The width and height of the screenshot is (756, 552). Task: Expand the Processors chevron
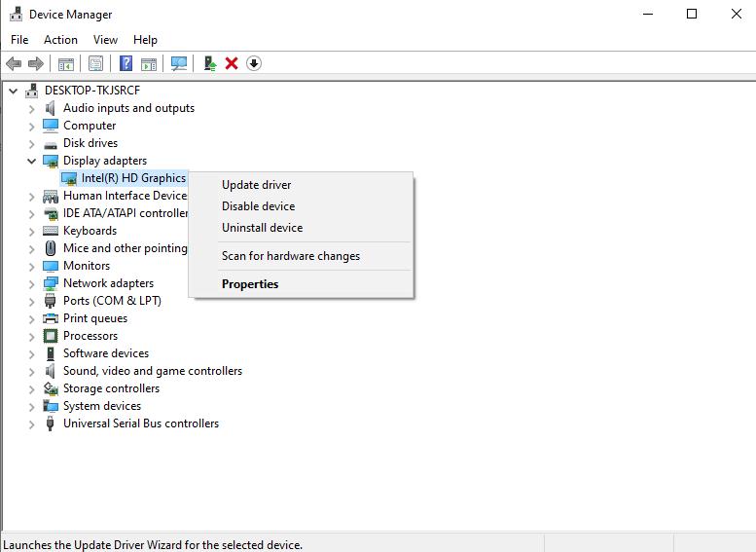coord(32,337)
